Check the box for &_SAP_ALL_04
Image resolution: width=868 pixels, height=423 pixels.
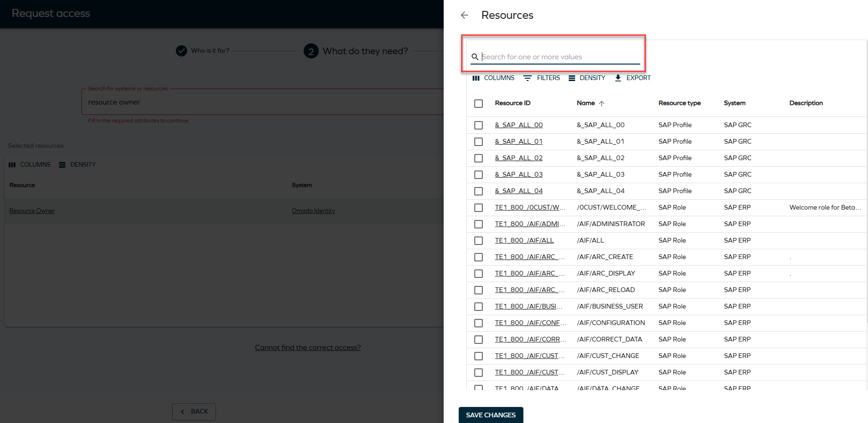479,191
